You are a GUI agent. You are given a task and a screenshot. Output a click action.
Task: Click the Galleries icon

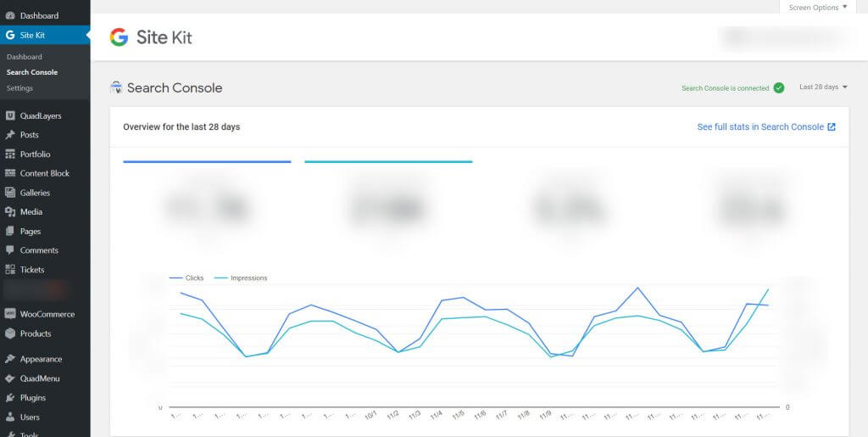click(10, 193)
